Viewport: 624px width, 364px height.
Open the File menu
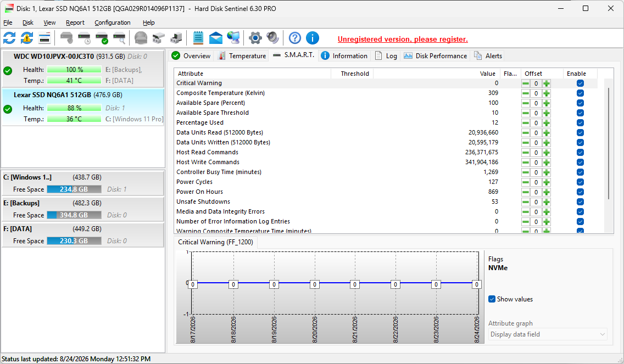click(8, 23)
